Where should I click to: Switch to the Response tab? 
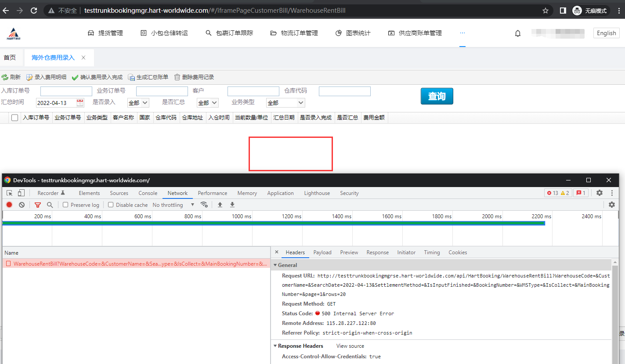(377, 252)
